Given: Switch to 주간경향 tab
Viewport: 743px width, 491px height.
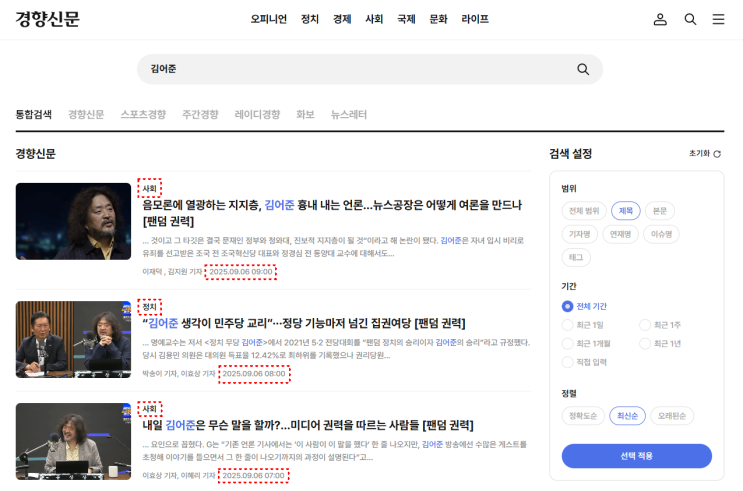Looking at the screenshot, I should tap(200, 114).
